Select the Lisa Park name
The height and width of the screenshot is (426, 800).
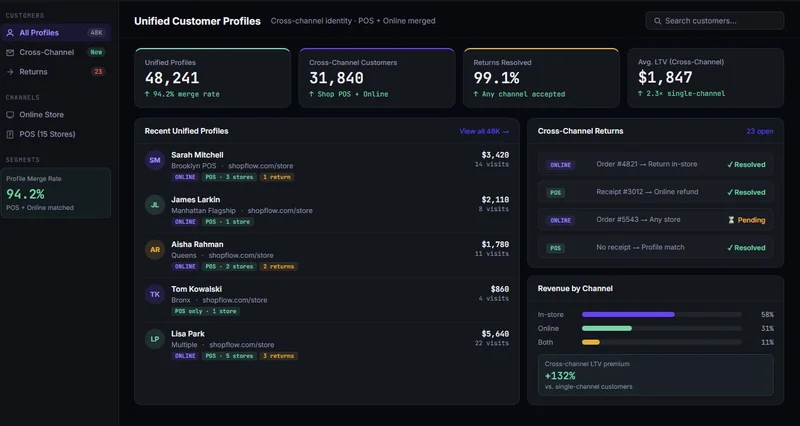(x=188, y=334)
